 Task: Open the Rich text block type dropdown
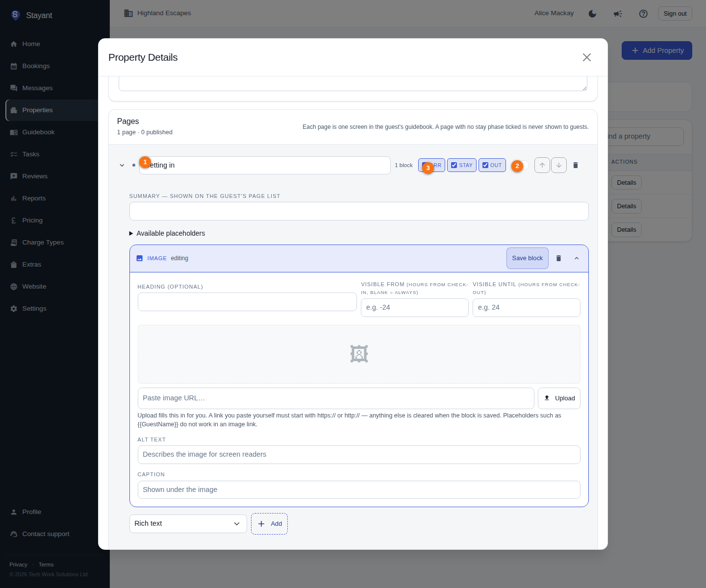pyautogui.click(x=188, y=524)
